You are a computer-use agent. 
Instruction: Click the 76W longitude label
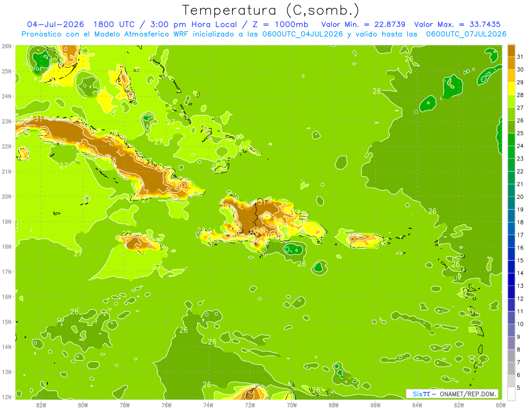tap(166, 404)
